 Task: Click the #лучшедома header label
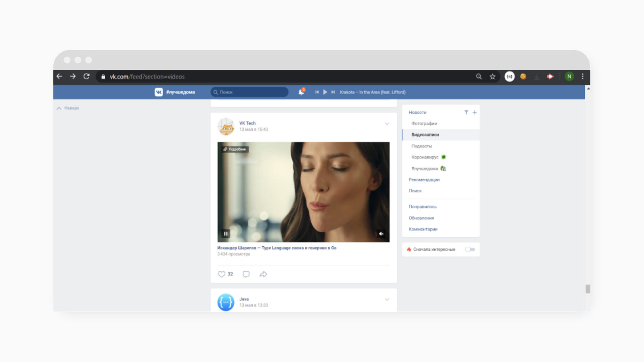click(x=181, y=92)
